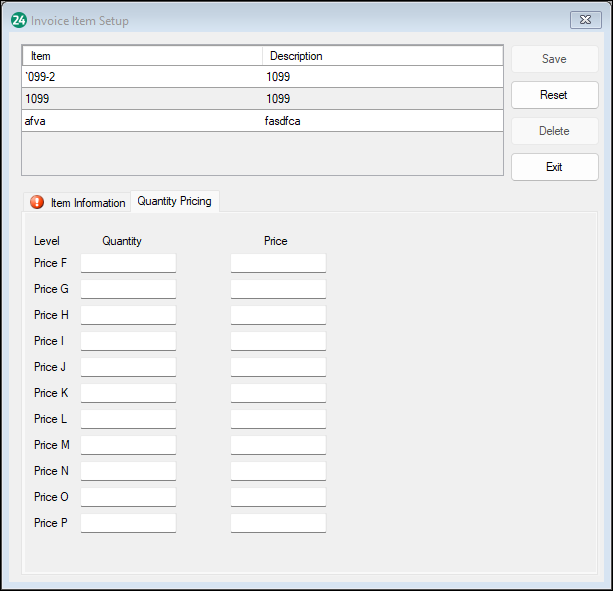Focus the Price F quantity field
This screenshot has width=613, height=591.
click(128, 263)
